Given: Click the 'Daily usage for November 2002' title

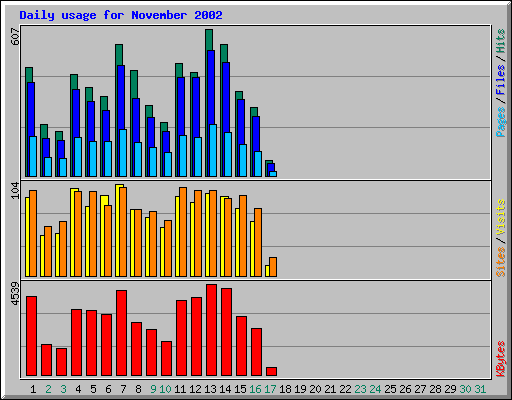Looking at the screenshot, I should pos(121,15).
